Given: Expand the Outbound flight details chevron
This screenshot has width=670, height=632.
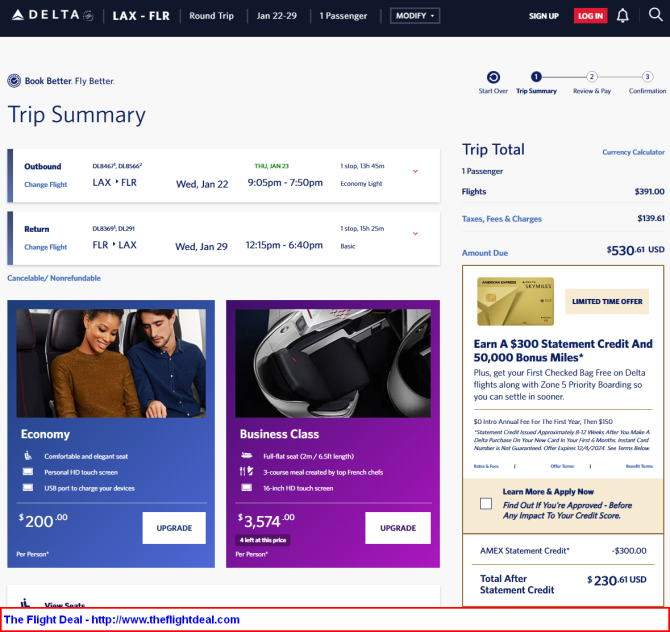Looking at the screenshot, I should (x=415, y=171).
